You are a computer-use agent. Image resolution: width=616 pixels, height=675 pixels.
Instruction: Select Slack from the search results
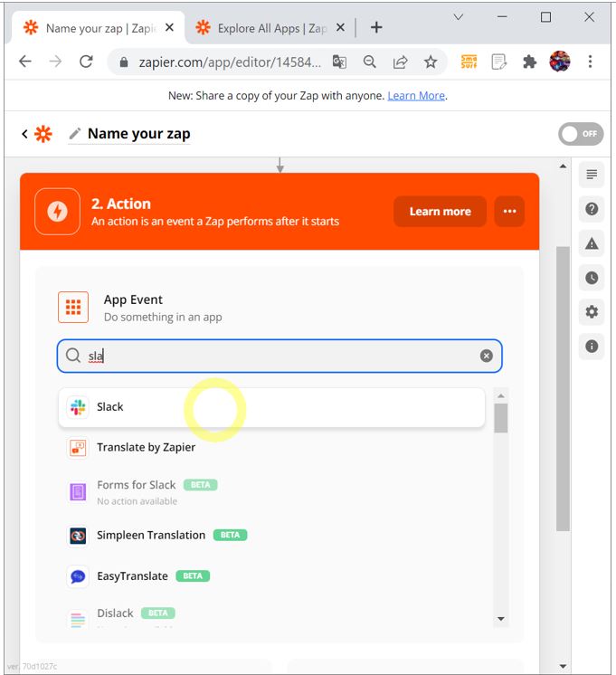(271, 407)
